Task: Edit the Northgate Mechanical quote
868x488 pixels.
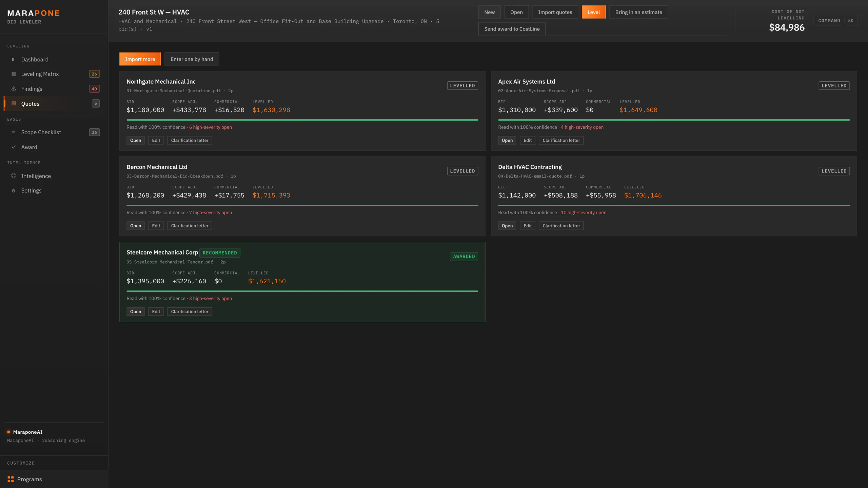Action: 156,140
